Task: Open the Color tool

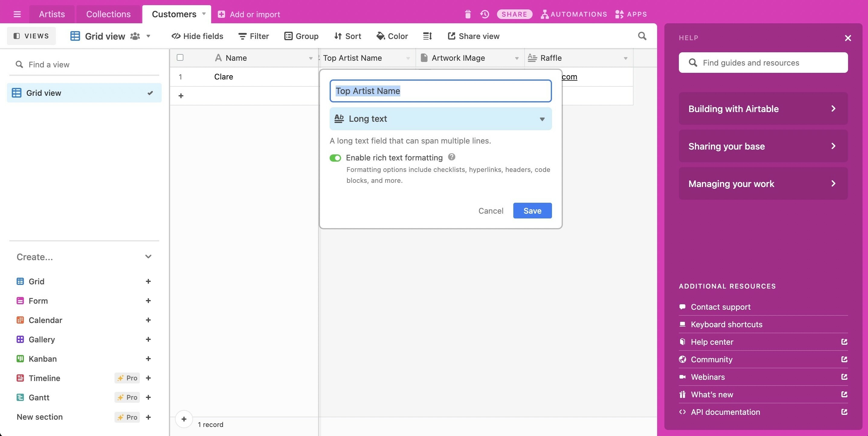Action: click(x=392, y=36)
